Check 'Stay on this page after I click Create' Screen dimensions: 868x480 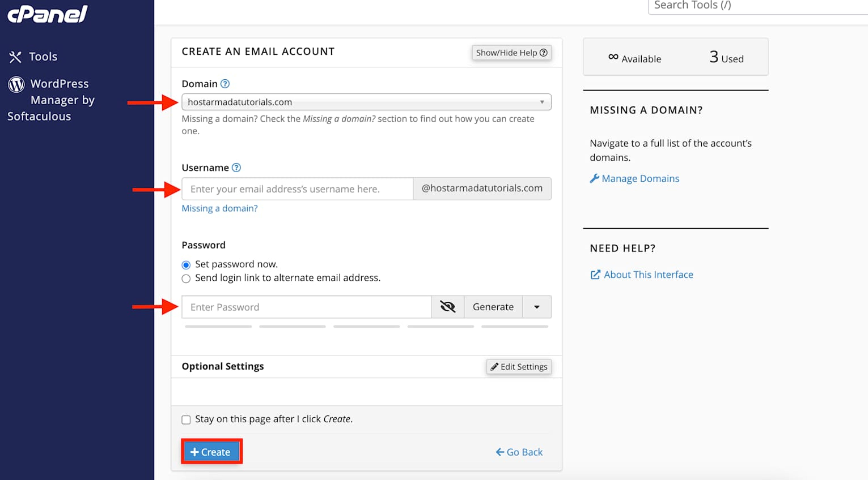(186, 419)
